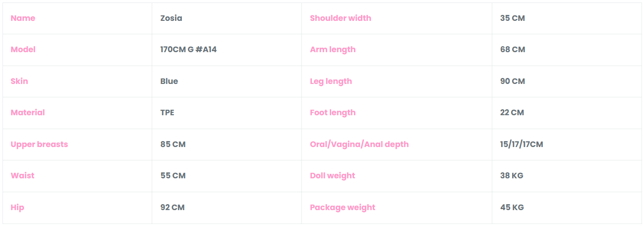Click the Doll weight label
Viewport: 644px width, 226px height.
coord(333,176)
